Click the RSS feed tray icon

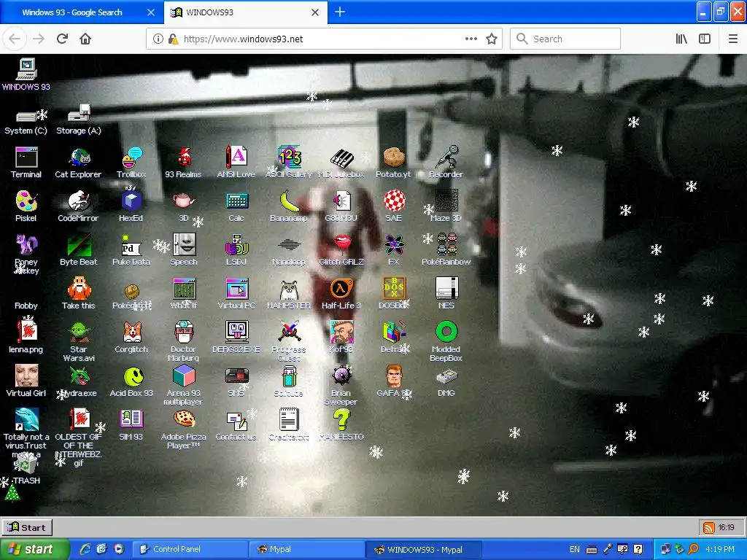point(709,528)
